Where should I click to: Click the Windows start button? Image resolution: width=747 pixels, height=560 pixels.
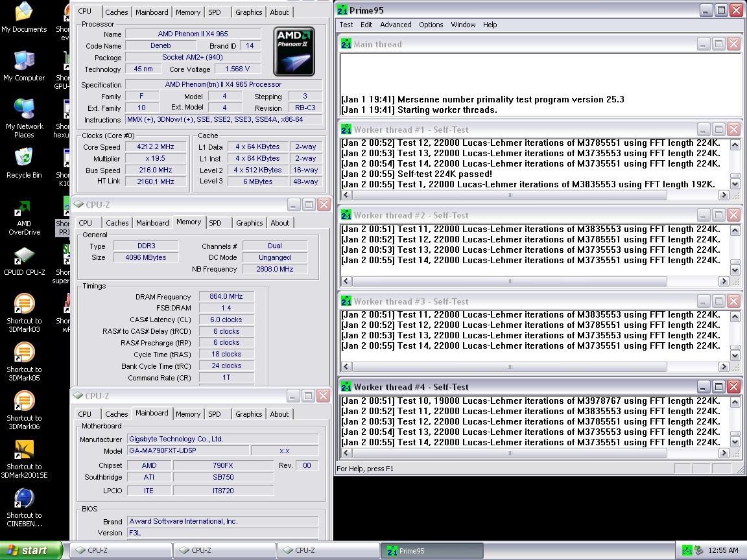click(x=31, y=550)
